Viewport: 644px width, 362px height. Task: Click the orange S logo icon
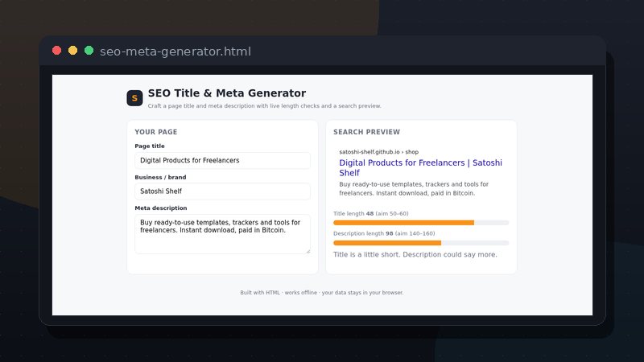tap(134, 98)
